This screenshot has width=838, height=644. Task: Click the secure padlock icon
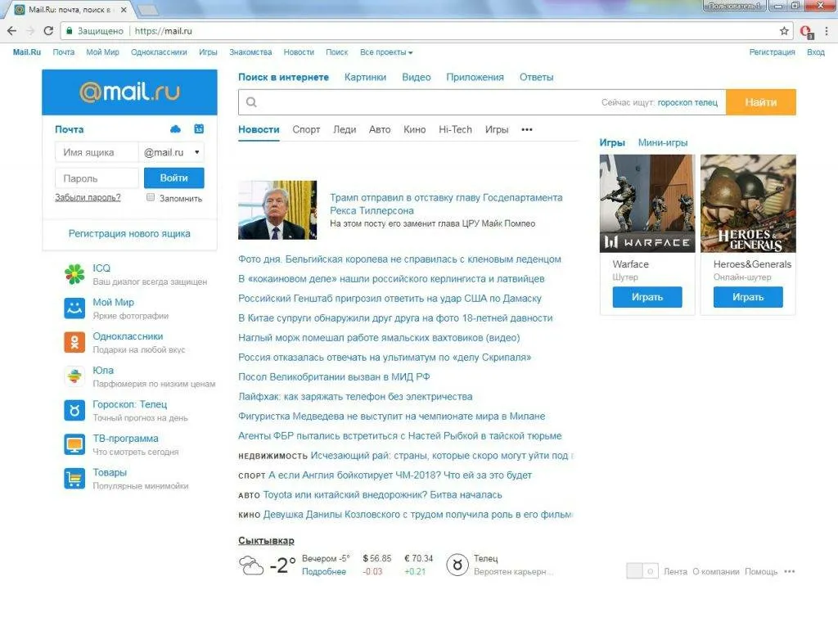tap(69, 31)
